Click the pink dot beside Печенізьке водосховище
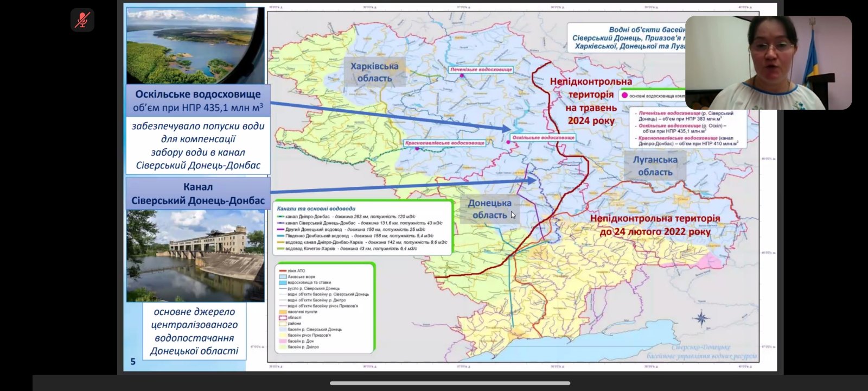Screen dimensions: 868x391 [462, 75]
